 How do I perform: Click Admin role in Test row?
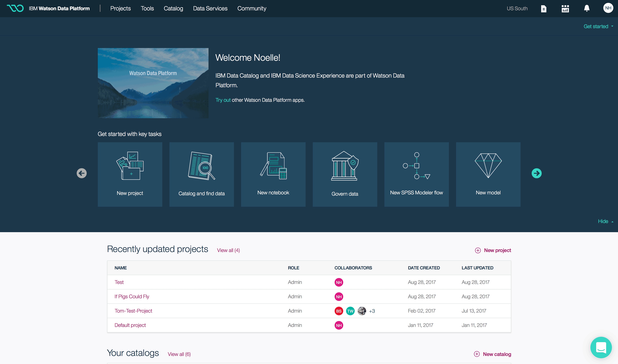tap(295, 282)
